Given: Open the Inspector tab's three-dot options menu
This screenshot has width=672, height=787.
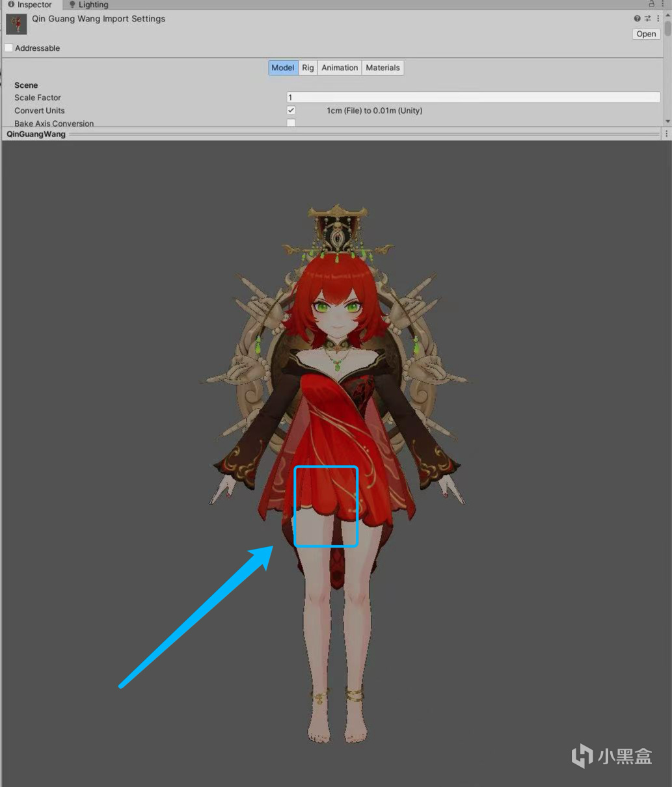Looking at the screenshot, I should (x=662, y=4).
